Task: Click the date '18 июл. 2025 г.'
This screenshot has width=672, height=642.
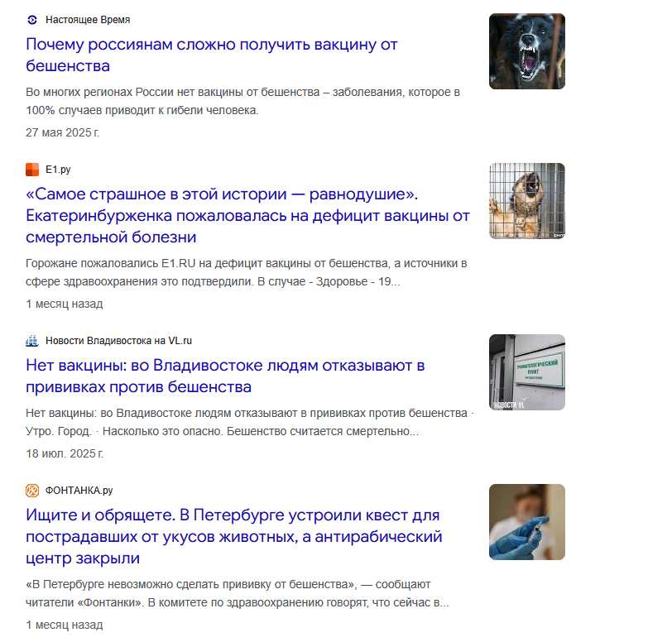Action: tap(65, 453)
